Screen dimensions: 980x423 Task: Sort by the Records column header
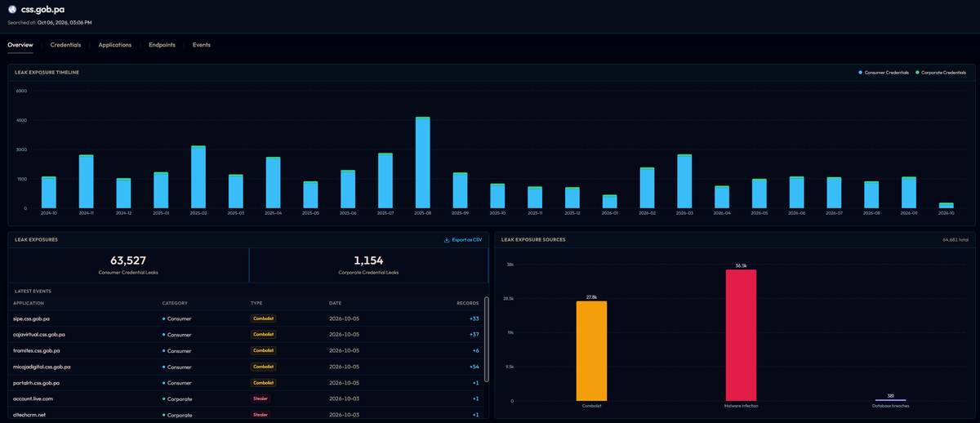tap(468, 303)
